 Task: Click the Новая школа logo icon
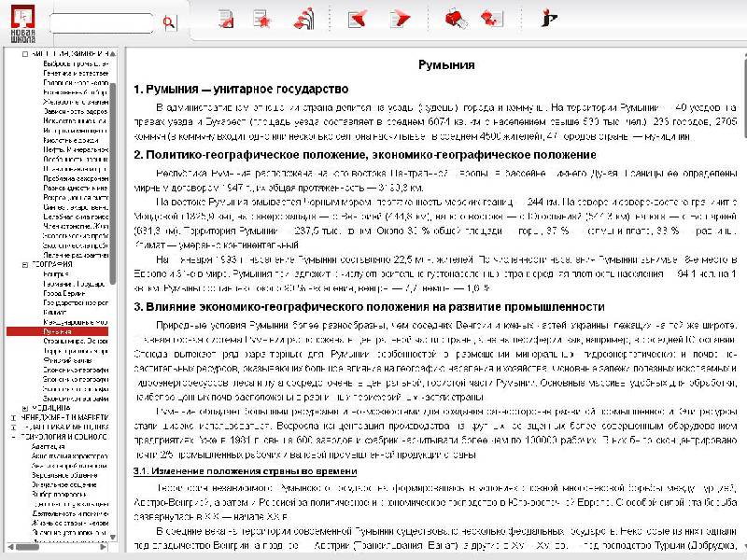[22, 23]
